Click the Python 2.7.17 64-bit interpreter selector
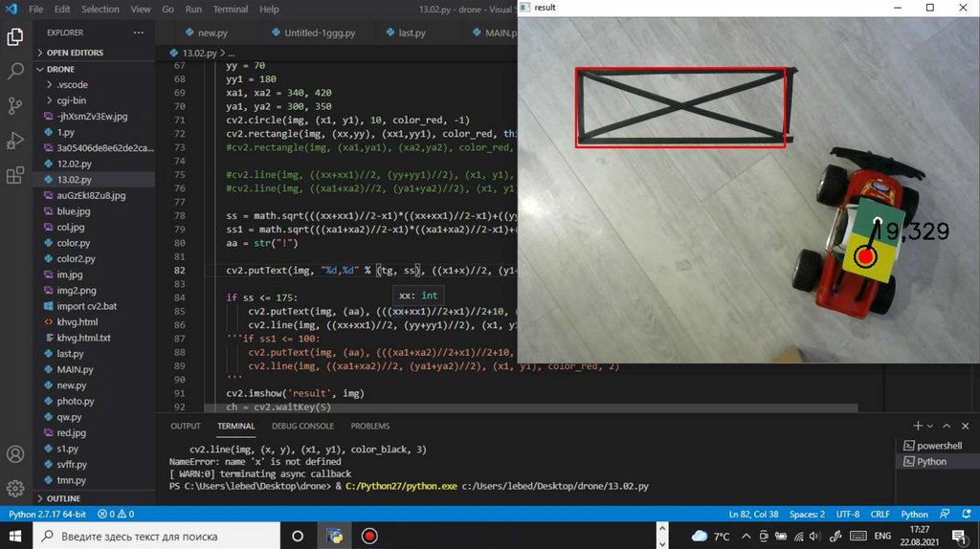The height and width of the screenshot is (549, 980). point(47,514)
